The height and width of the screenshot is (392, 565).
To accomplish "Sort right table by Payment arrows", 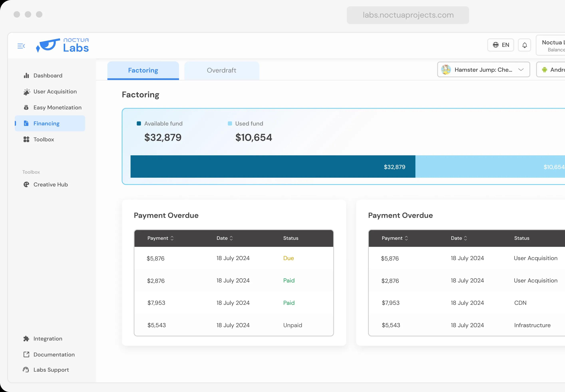I will [x=406, y=238].
